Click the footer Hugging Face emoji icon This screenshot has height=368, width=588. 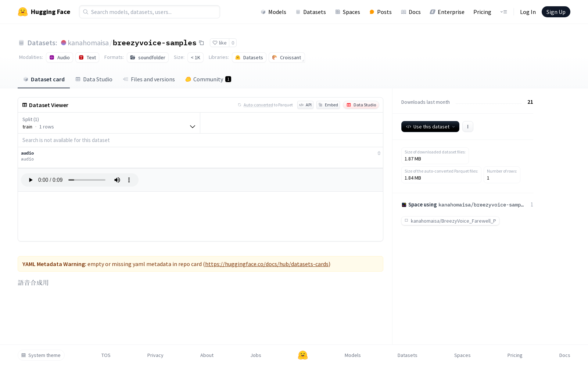coord(303,355)
